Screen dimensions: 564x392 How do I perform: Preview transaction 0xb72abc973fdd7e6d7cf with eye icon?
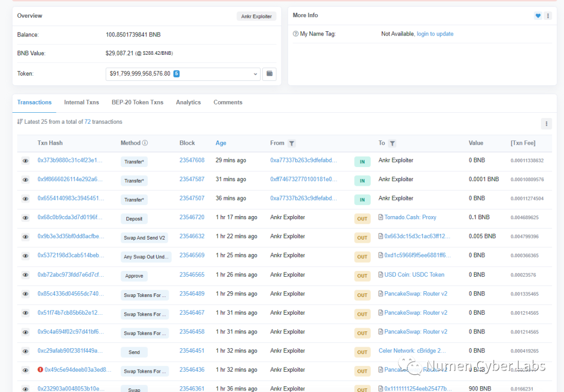[x=26, y=275]
